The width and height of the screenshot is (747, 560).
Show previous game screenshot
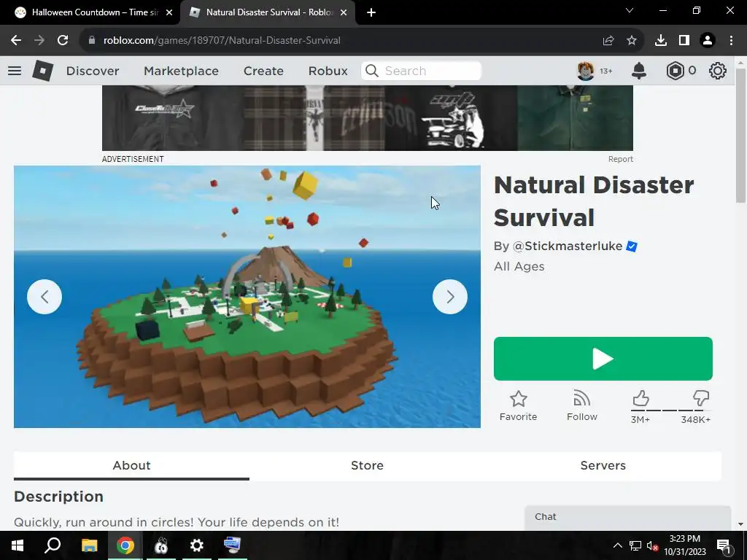tap(44, 297)
